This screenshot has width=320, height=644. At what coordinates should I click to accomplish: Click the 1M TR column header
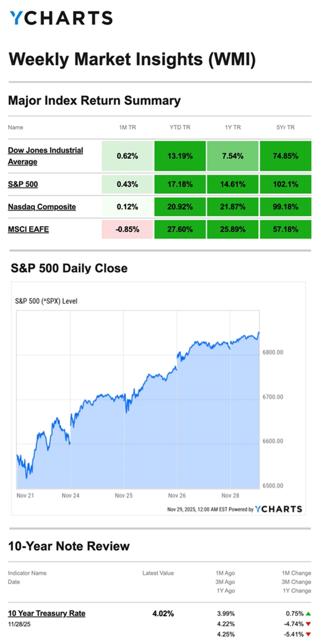click(127, 128)
